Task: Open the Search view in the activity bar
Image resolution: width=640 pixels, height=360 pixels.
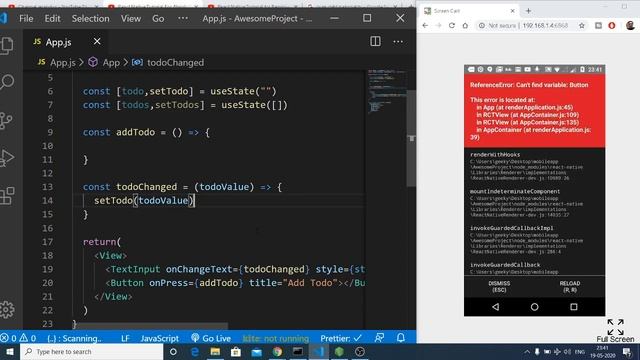Action: 7,82
